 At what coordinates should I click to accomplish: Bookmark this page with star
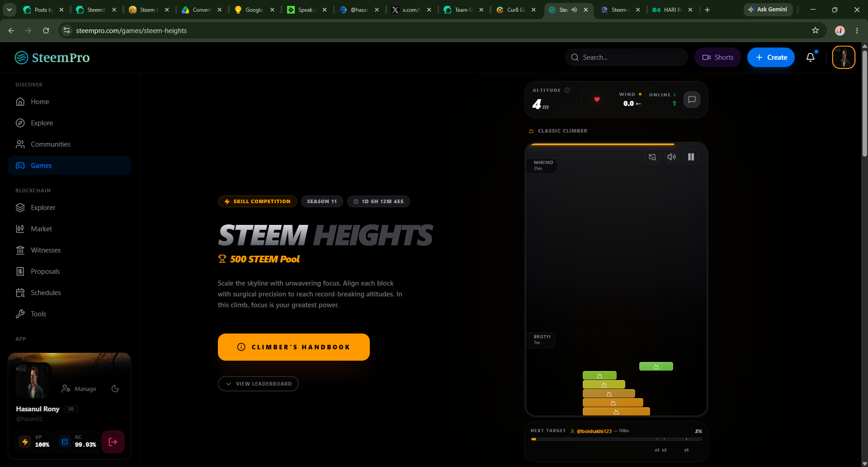pos(815,30)
